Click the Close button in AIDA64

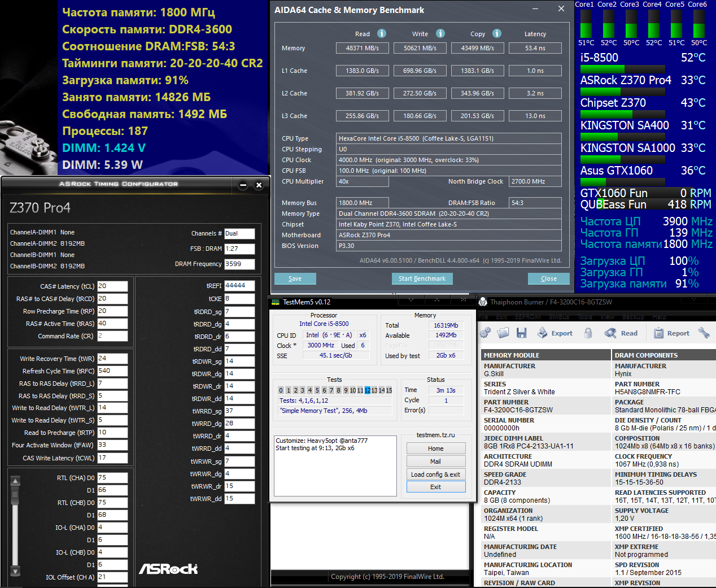point(548,278)
